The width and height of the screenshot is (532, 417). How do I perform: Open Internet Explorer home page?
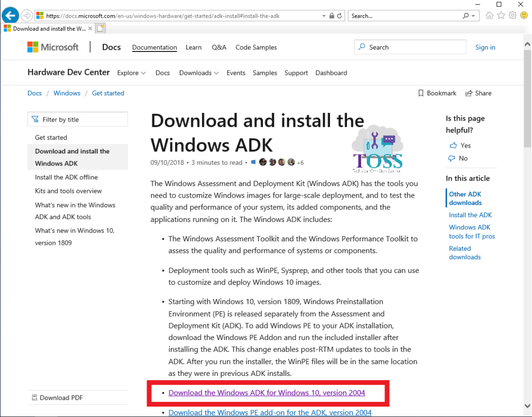(x=489, y=16)
